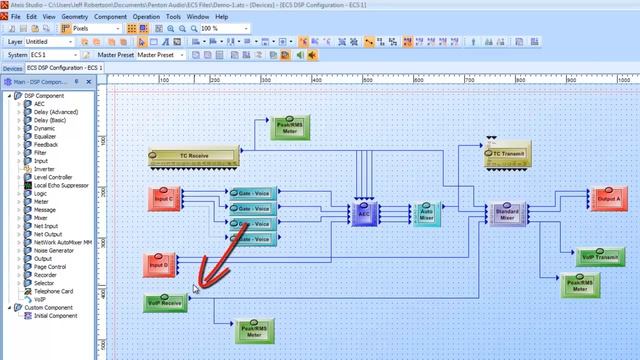The width and height of the screenshot is (640, 360).
Task: Select the Auto Mixer block
Action: (x=427, y=214)
